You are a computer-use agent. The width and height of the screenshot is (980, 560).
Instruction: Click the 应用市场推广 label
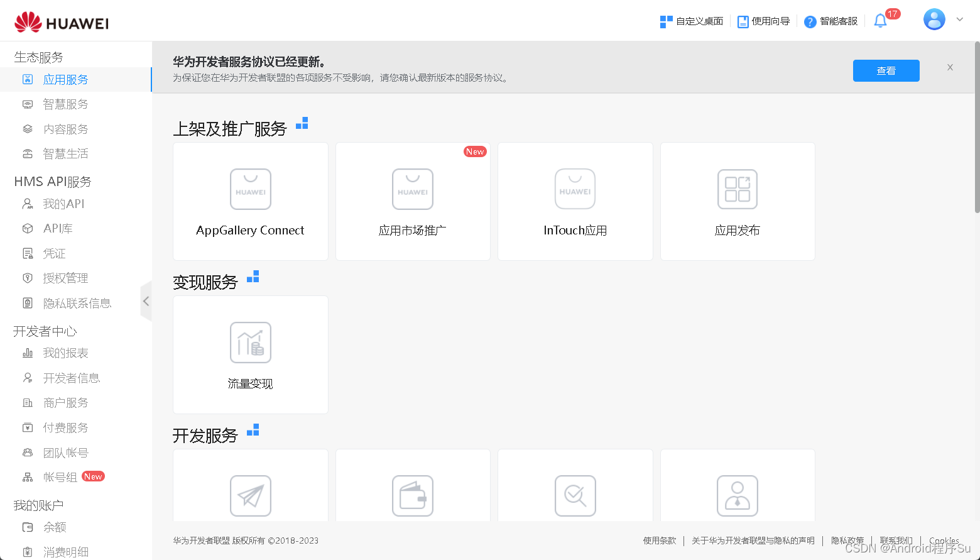pyautogui.click(x=413, y=230)
